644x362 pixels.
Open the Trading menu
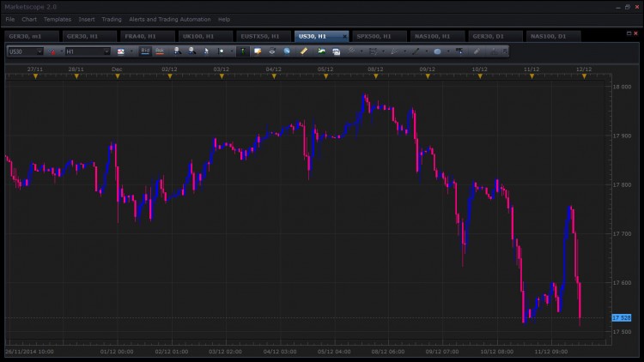(112, 19)
